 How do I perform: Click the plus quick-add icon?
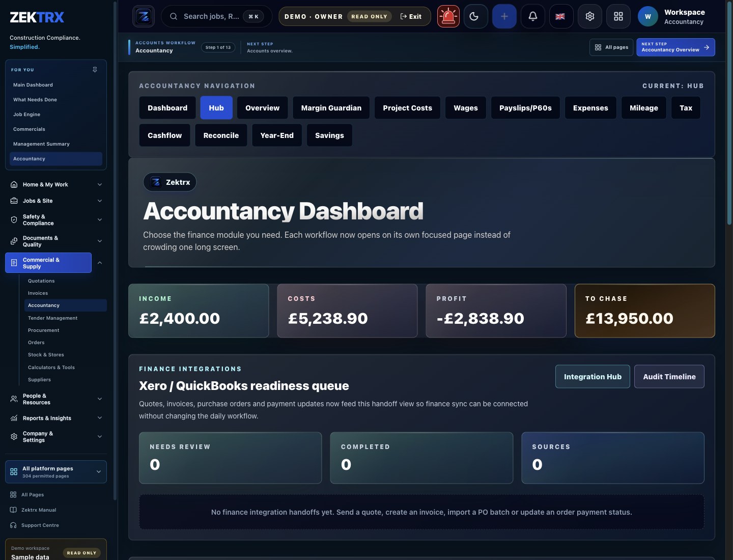click(x=504, y=16)
